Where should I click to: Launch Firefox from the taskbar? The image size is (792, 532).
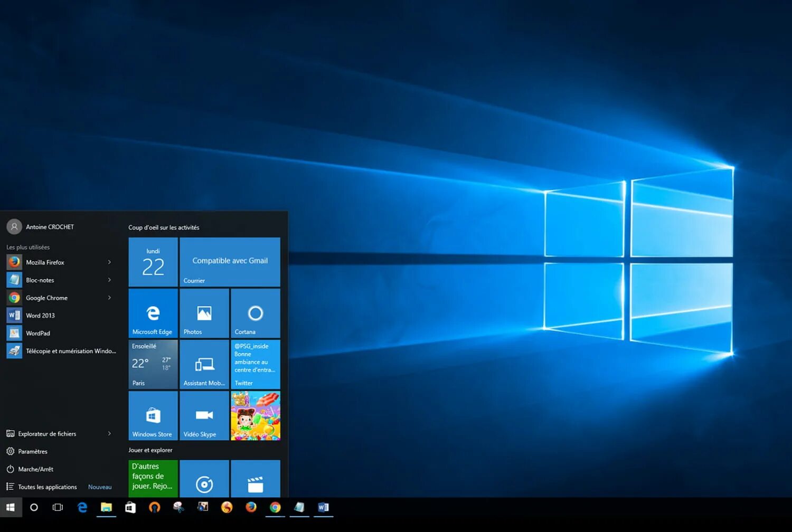click(x=251, y=507)
